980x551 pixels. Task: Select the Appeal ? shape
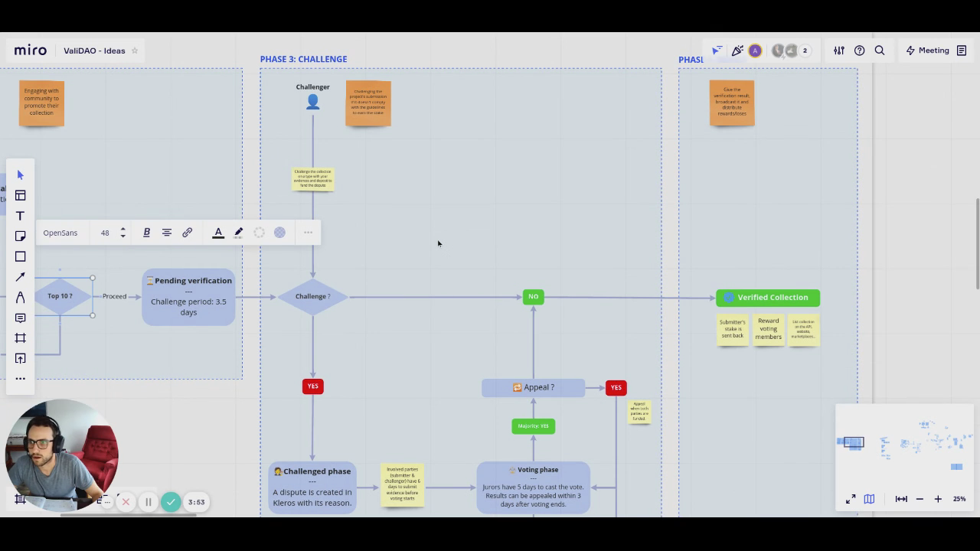point(533,387)
